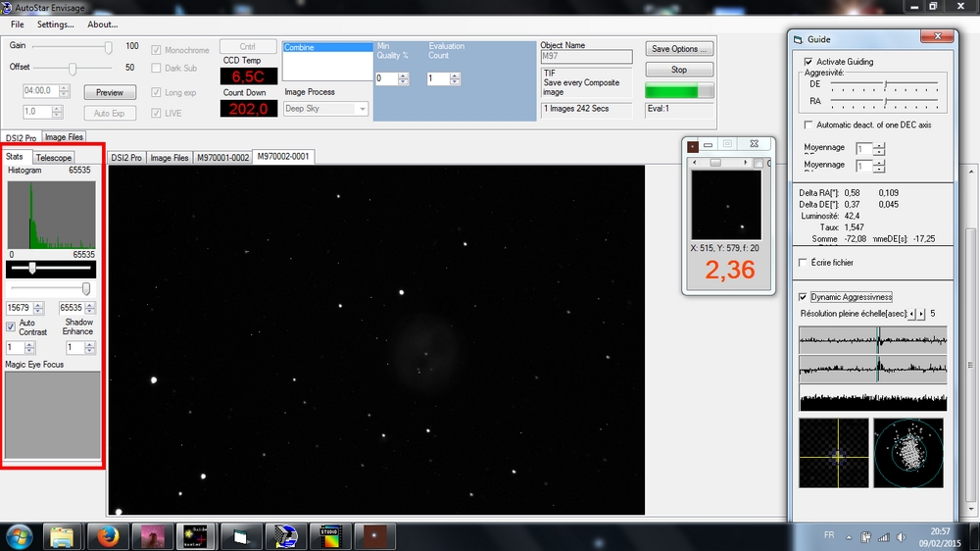Open Windows Start menu
980x551 pixels.
pyautogui.click(x=19, y=536)
